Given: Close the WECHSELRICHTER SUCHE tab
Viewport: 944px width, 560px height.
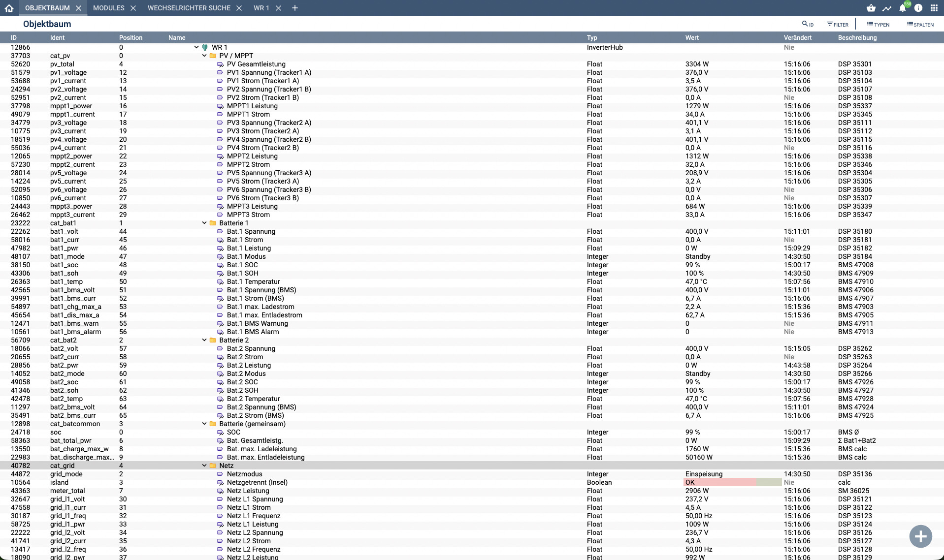Looking at the screenshot, I should tap(239, 8).
